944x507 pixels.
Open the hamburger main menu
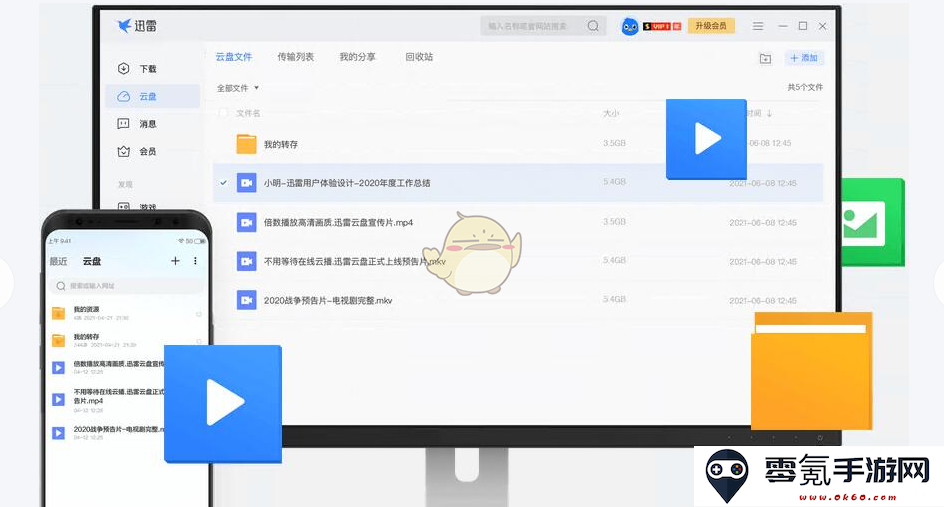tap(758, 26)
